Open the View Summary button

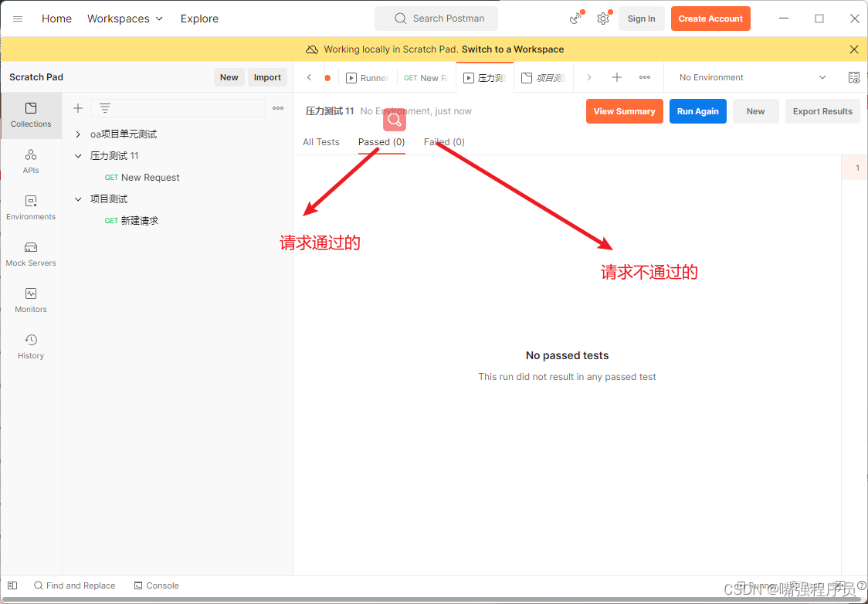pos(625,111)
